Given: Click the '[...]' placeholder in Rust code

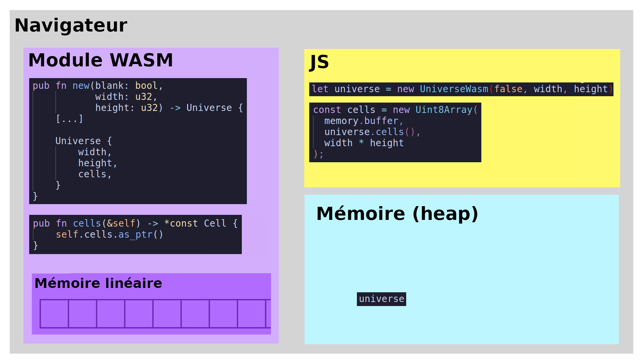Looking at the screenshot, I should pyautogui.click(x=69, y=119).
